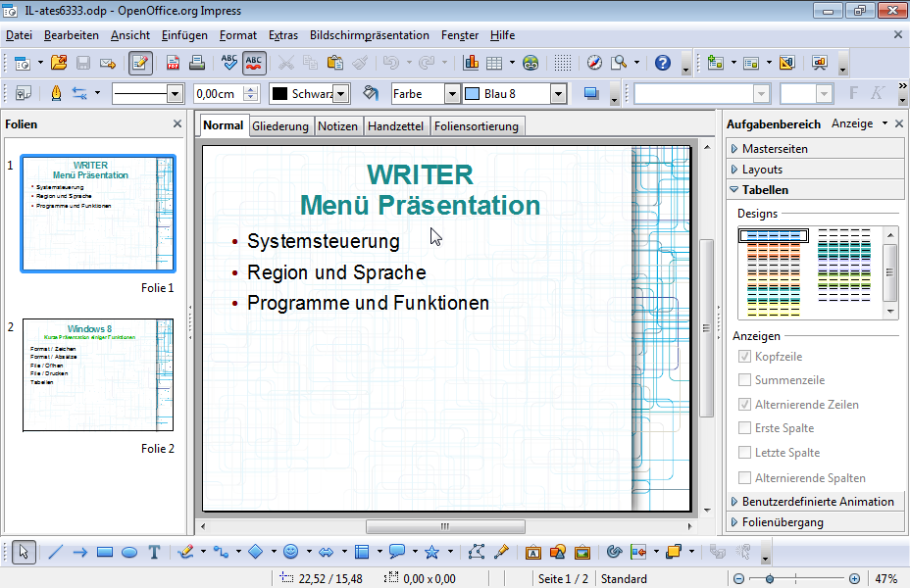Choose the Connector tool

tap(221, 552)
